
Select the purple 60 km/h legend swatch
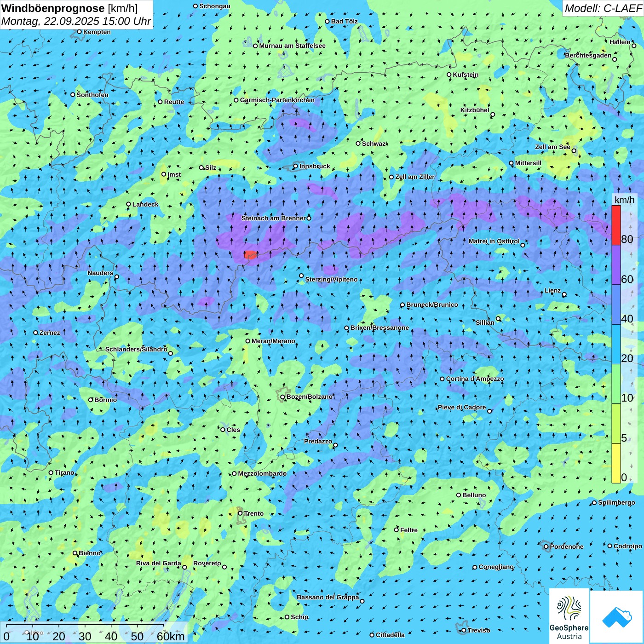pyautogui.click(x=616, y=265)
